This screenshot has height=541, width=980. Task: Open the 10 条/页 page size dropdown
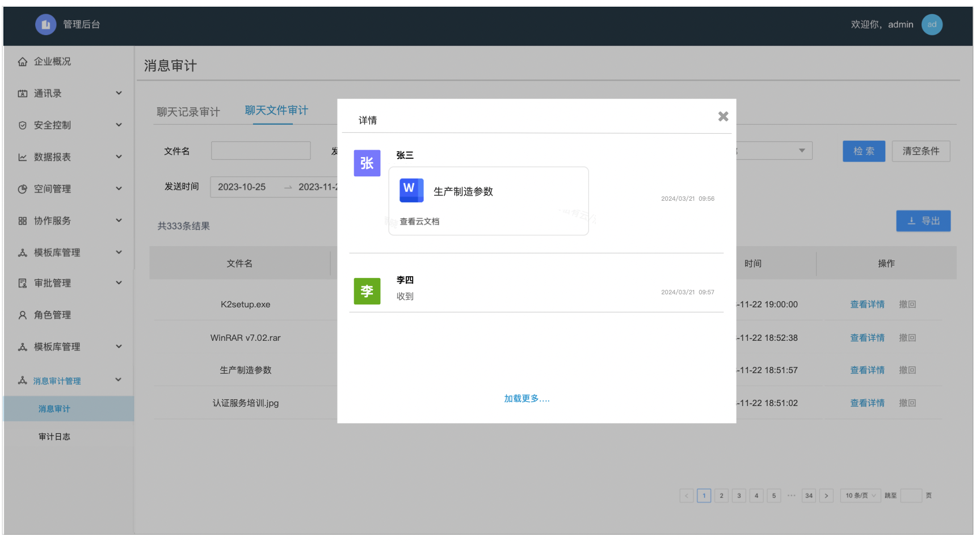click(860, 496)
